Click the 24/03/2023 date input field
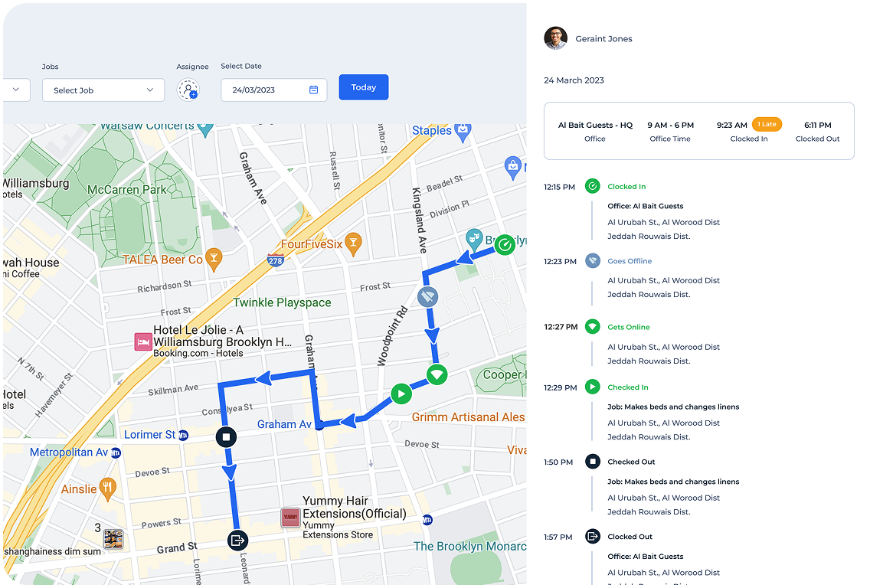The height and width of the screenshot is (588, 870). tap(274, 90)
